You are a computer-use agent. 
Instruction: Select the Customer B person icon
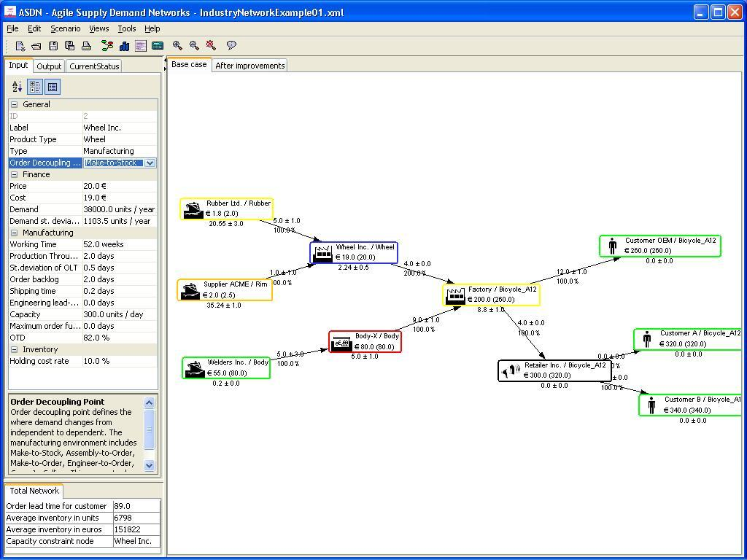(x=651, y=405)
